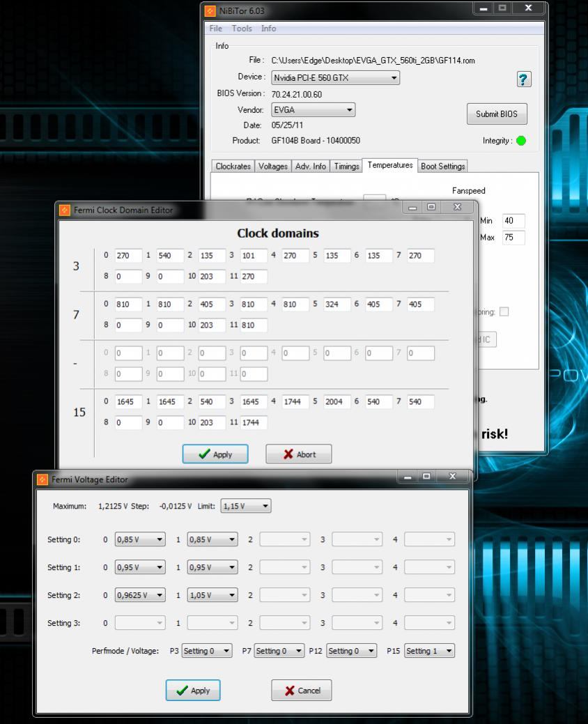Click the Maximum voltage value 1,2125 V
The width and height of the screenshot is (588, 724).
click(x=113, y=506)
